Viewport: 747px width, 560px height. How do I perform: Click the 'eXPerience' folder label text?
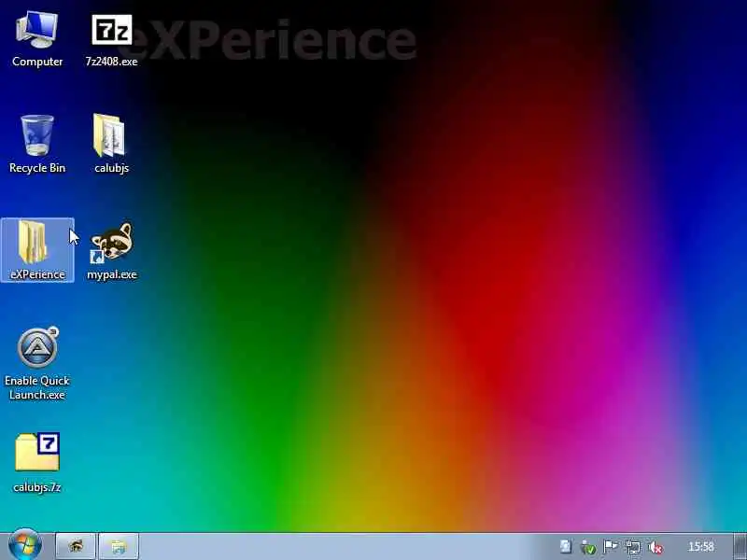37,274
